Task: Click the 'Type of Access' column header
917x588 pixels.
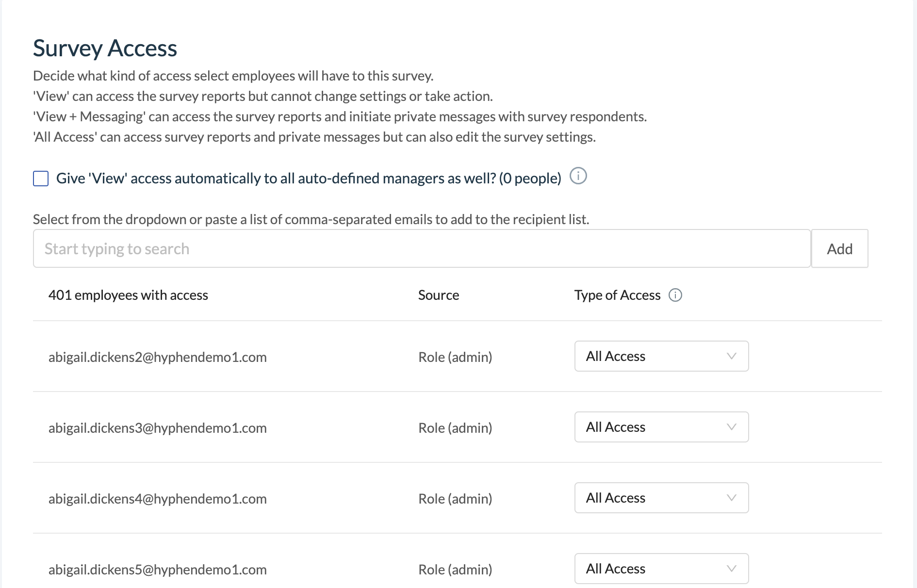Action: [617, 295]
